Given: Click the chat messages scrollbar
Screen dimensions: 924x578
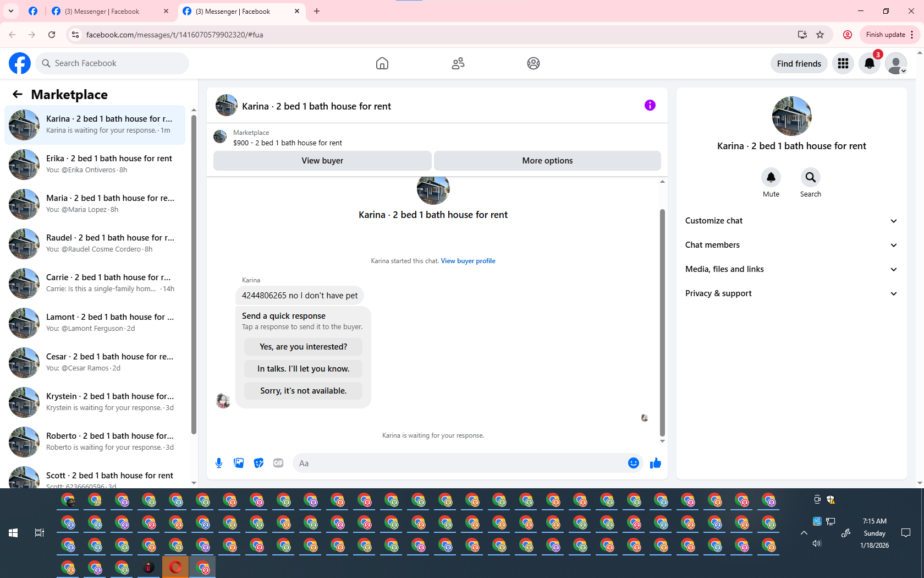Looking at the screenshot, I should (x=662, y=323).
